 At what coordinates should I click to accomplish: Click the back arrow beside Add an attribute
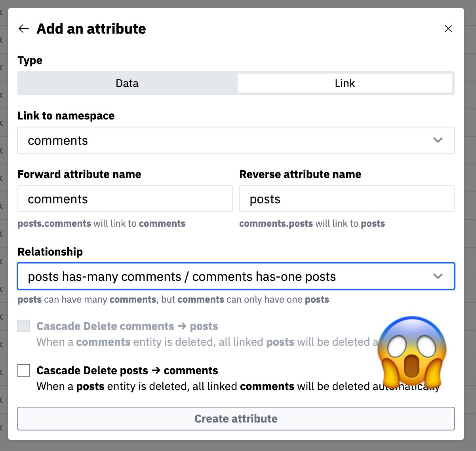[x=24, y=28]
